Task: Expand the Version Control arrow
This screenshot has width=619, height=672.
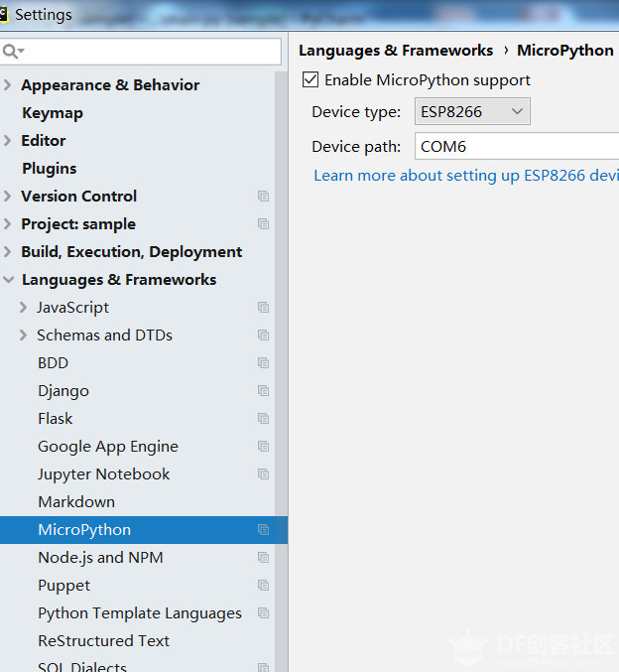Action: click(7, 197)
